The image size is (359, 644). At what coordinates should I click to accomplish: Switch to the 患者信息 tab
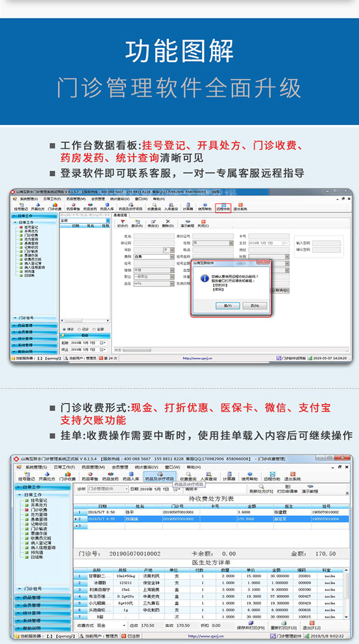click(120, 215)
